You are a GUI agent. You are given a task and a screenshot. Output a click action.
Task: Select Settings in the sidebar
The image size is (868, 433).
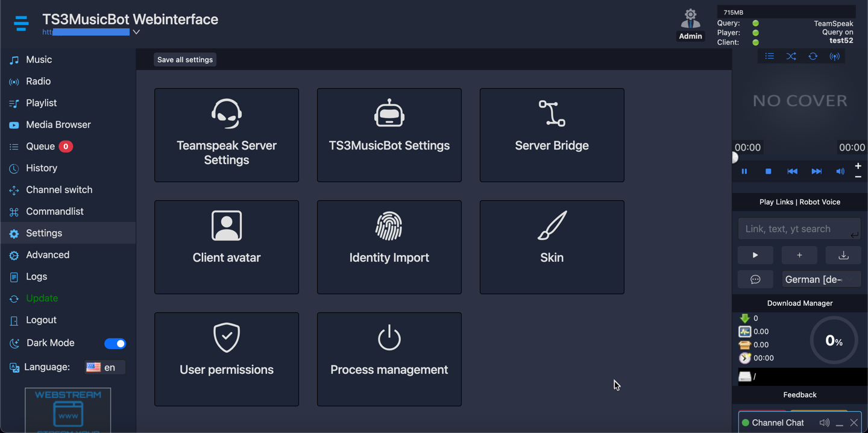(x=68, y=233)
